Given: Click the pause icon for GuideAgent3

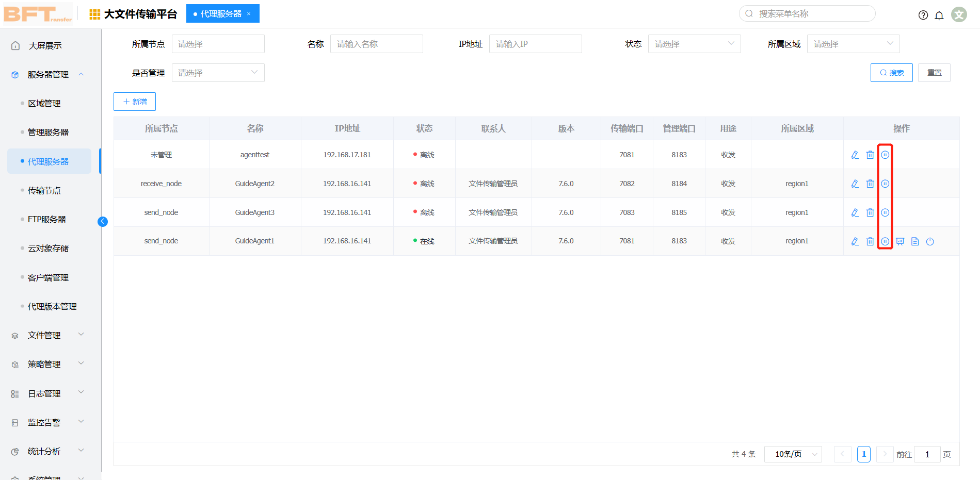Looking at the screenshot, I should [x=885, y=212].
